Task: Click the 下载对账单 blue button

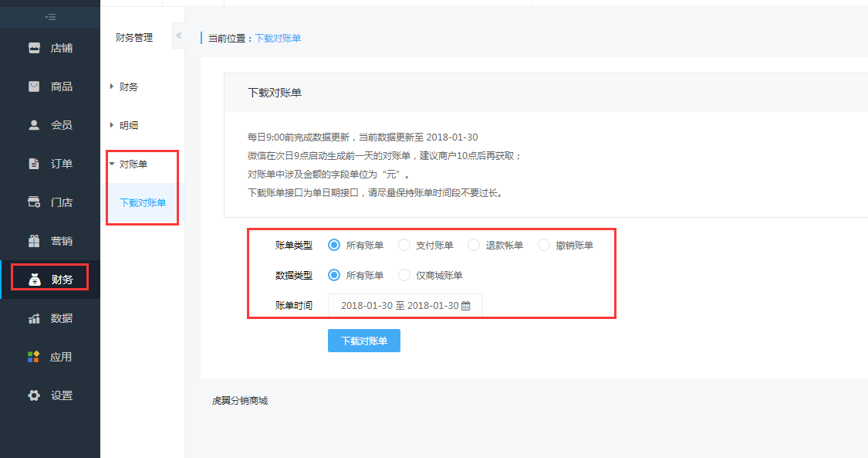Action: 363,341
